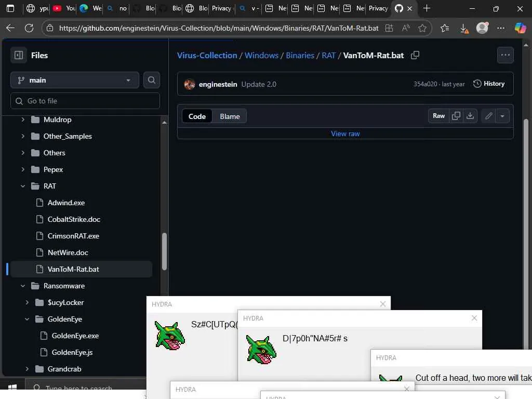
Task: Open browser Downloads with warning icon
Action: (464, 29)
